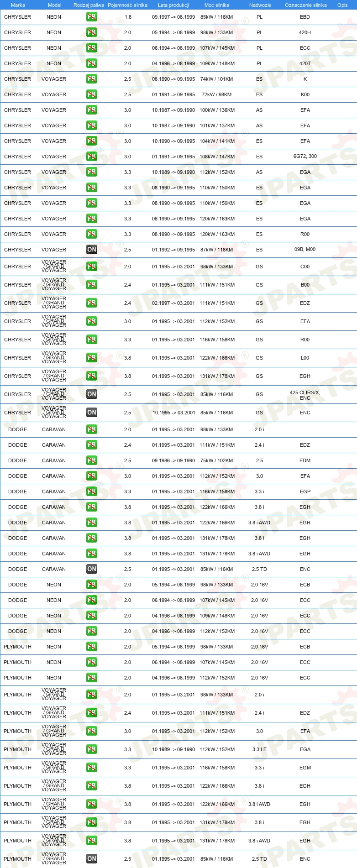Click the PB icon in the 104kW / 141KM row
357x868 pixels.
(92, 141)
